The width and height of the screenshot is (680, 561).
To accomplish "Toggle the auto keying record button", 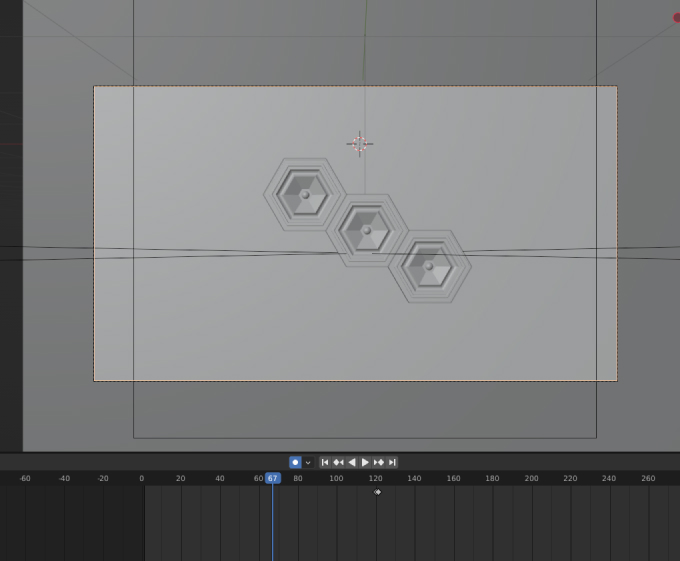I will [295, 462].
